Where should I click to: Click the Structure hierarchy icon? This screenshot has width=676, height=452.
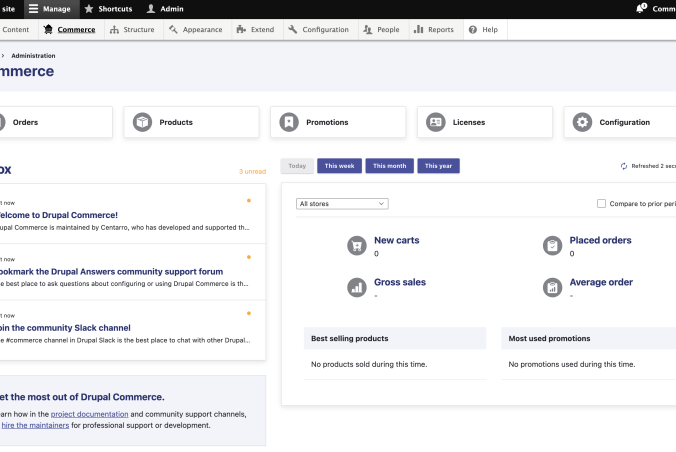114,29
